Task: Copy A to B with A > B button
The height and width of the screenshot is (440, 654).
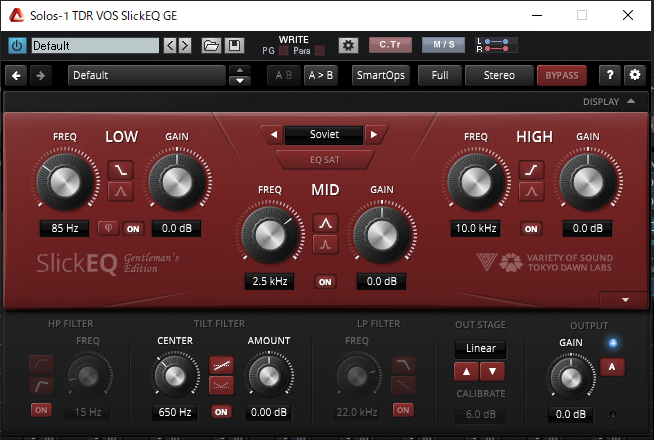Action: coord(321,75)
